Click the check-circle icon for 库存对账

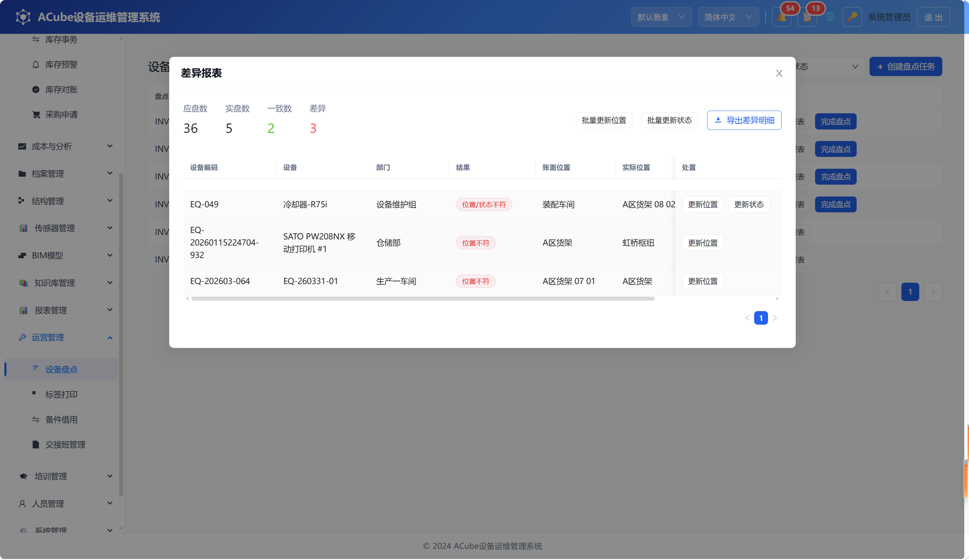pos(36,90)
